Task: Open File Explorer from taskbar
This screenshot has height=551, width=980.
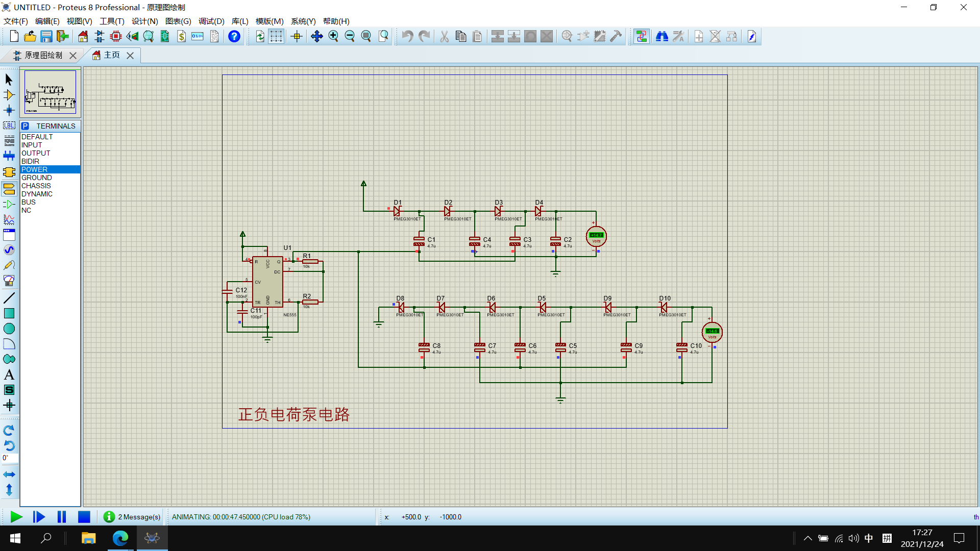Action: [88, 538]
